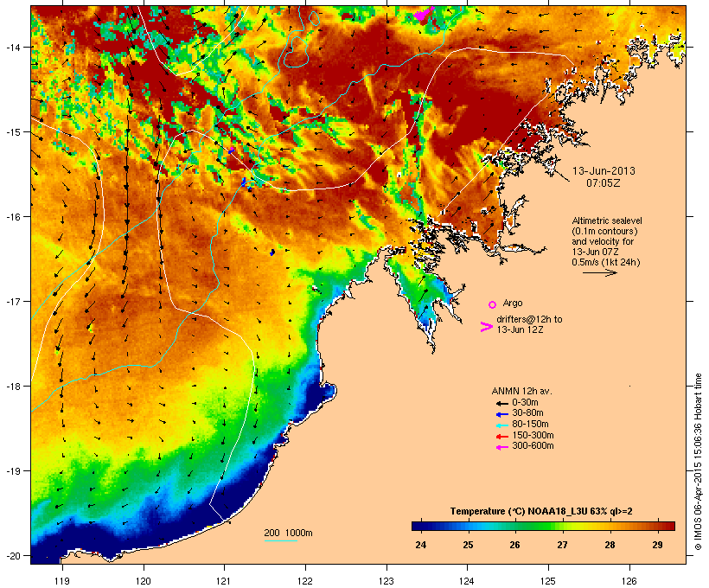Click the '80-150m' depth label
Image resolution: width=709 pixels, height=588 pixels.
click(530, 425)
